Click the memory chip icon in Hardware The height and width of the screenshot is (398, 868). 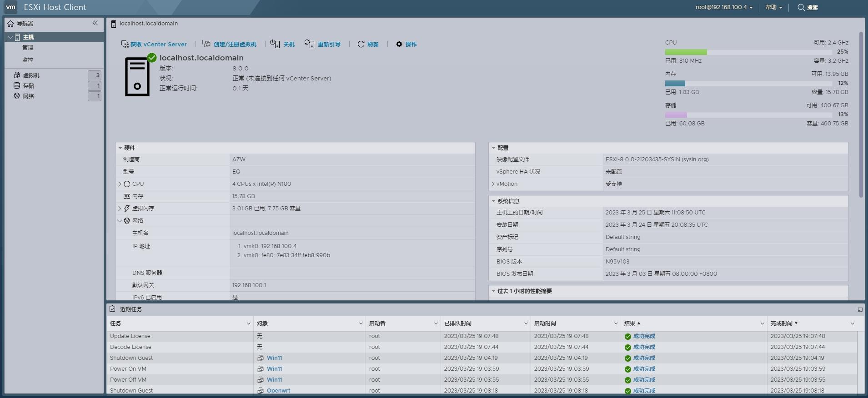pyautogui.click(x=127, y=196)
